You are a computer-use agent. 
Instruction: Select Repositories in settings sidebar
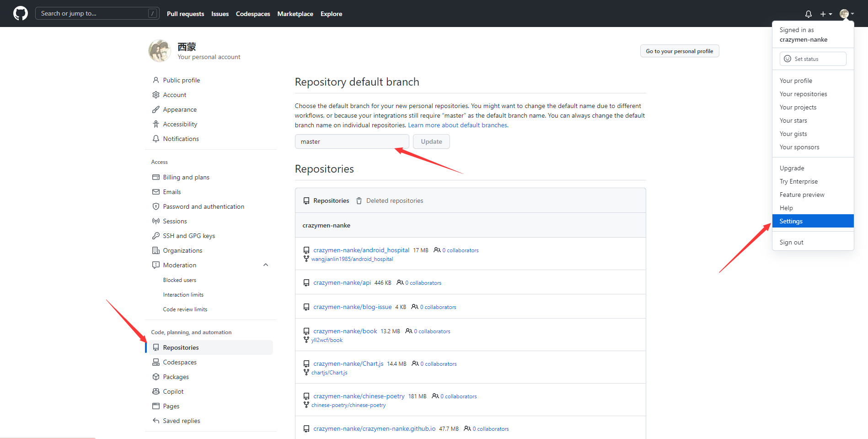pyautogui.click(x=210, y=347)
